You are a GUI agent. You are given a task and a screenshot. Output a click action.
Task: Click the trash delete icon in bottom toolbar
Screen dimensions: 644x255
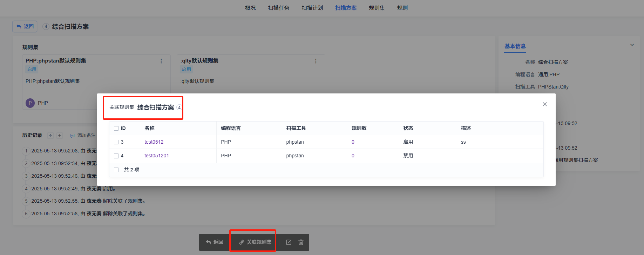[301, 242]
